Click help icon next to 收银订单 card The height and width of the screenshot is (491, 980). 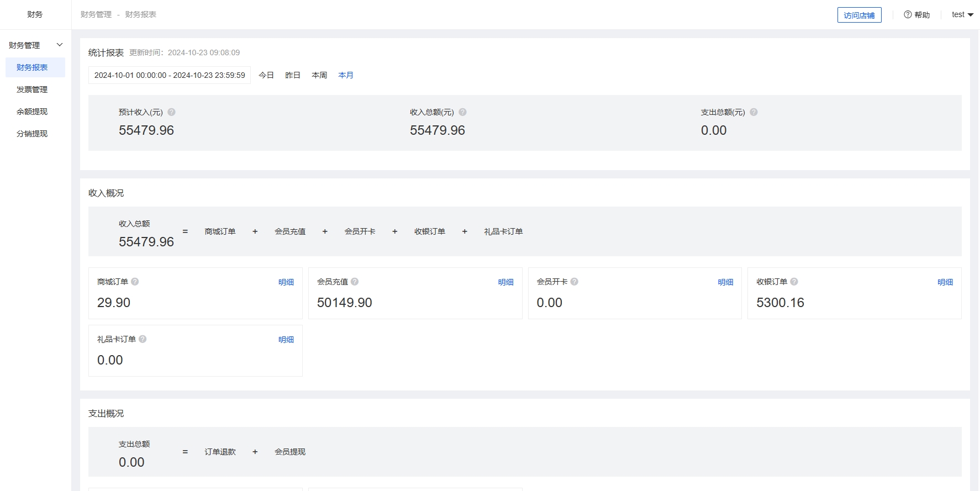794,282
